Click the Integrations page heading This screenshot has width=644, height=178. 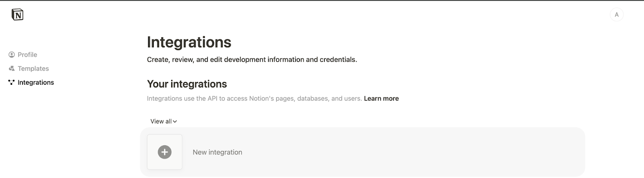(189, 42)
